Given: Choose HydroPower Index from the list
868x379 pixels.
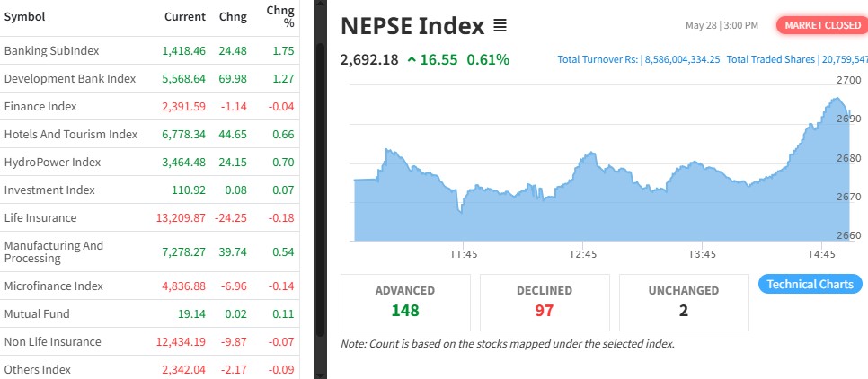Looking at the screenshot, I should click(52, 162).
